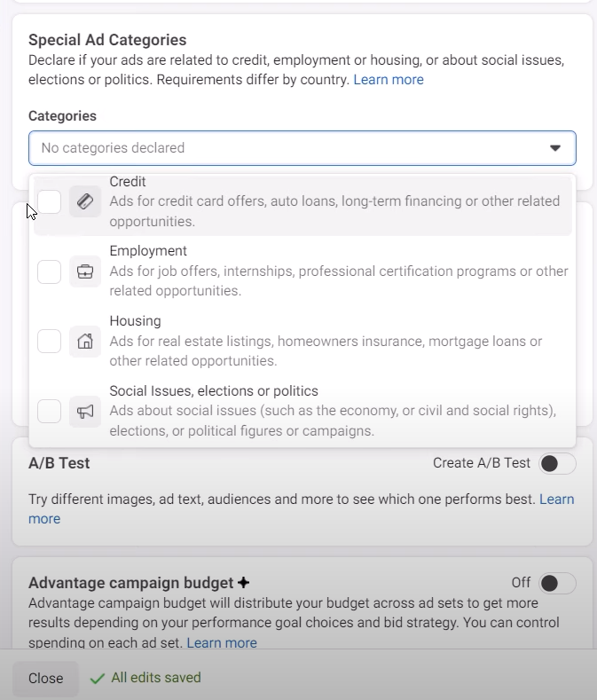Turn on Advantage campaign budget switch
The width and height of the screenshot is (597, 700).
coord(558,583)
